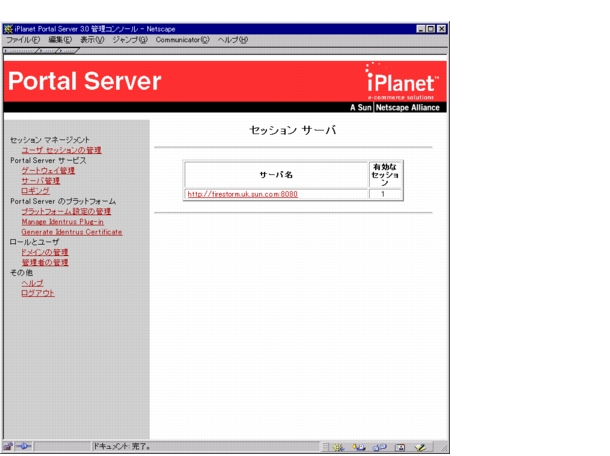Open the Communicator(C) menu
The height and width of the screenshot is (456, 610).
click(182, 40)
